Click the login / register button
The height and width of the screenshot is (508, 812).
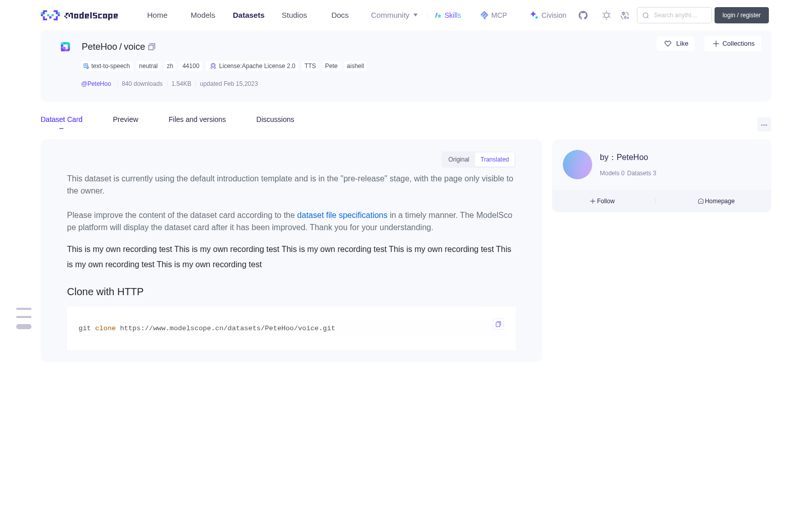[x=741, y=15]
